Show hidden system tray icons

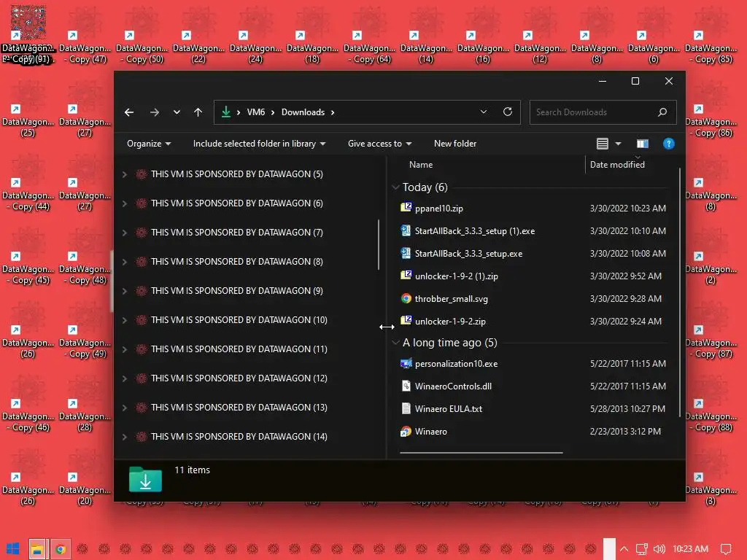click(624, 549)
